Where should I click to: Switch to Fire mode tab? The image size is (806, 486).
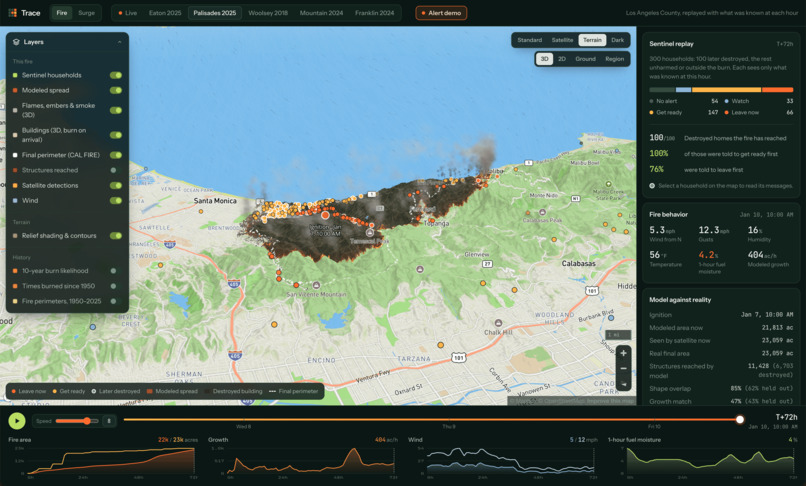click(62, 13)
